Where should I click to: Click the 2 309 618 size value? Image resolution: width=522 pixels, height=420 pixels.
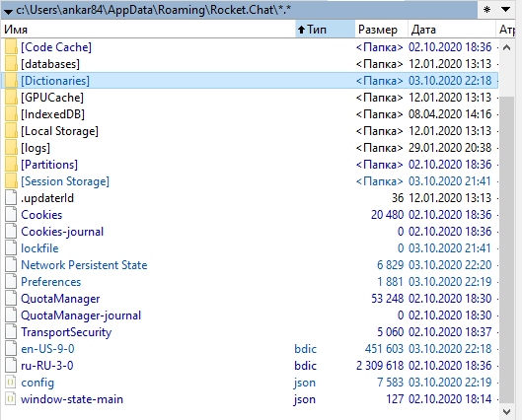(380, 366)
